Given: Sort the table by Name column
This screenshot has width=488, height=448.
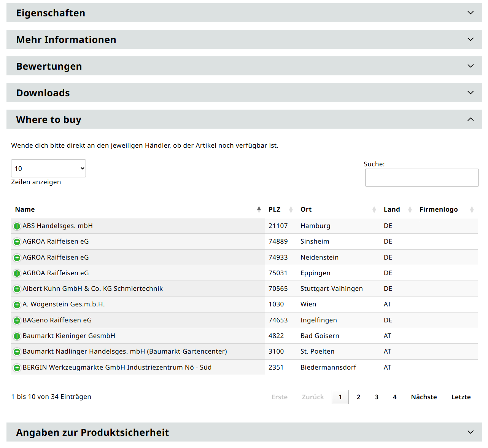Looking at the screenshot, I should click(x=138, y=209).
